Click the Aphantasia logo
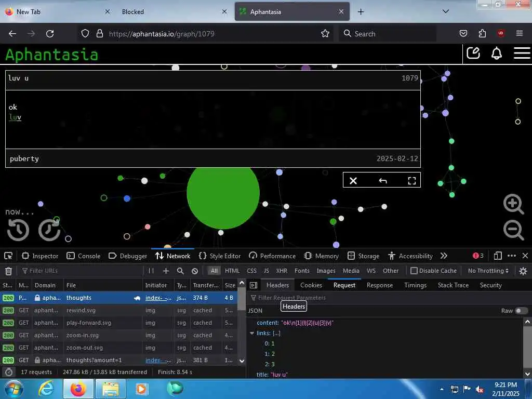The image size is (532, 399). (51, 55)
